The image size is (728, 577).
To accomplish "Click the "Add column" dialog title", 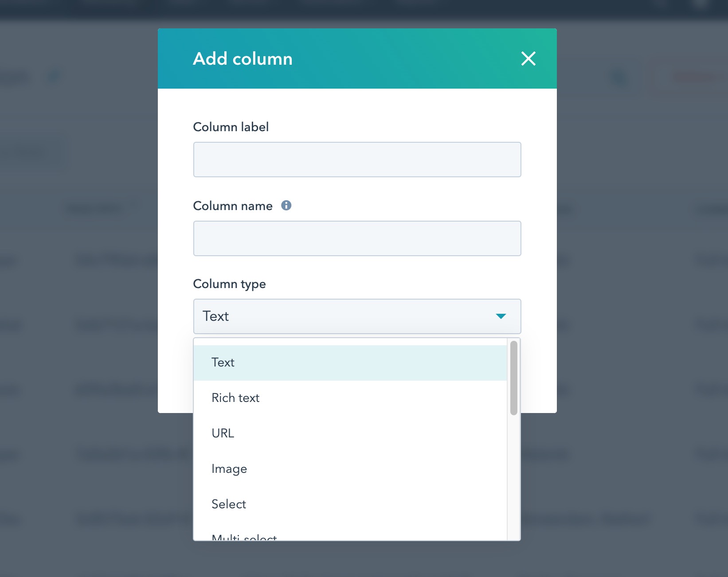I will click(x=243, y=59).
